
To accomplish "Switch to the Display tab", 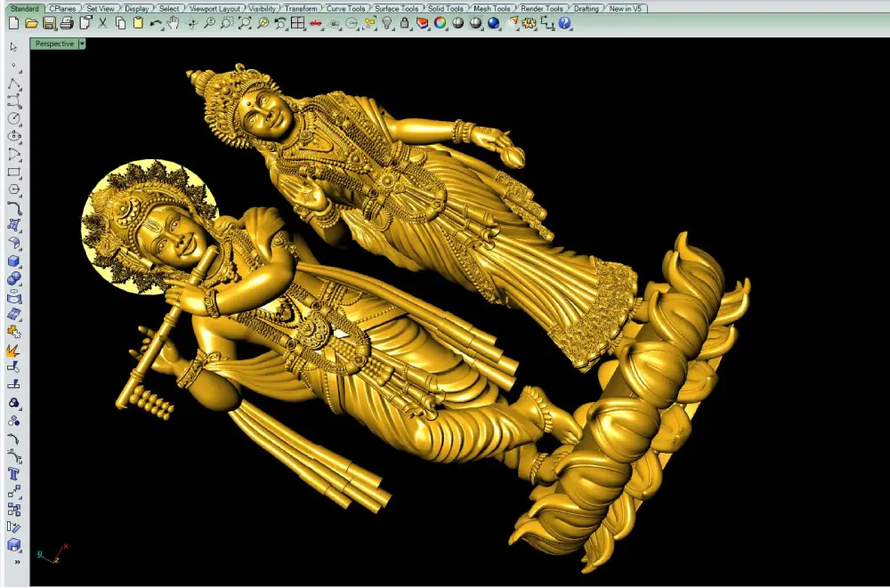I will (x=137, y=9).
